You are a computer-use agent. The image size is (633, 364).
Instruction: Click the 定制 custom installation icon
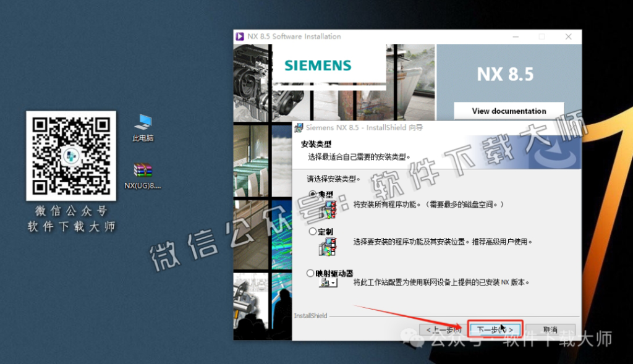coord(326,246)
